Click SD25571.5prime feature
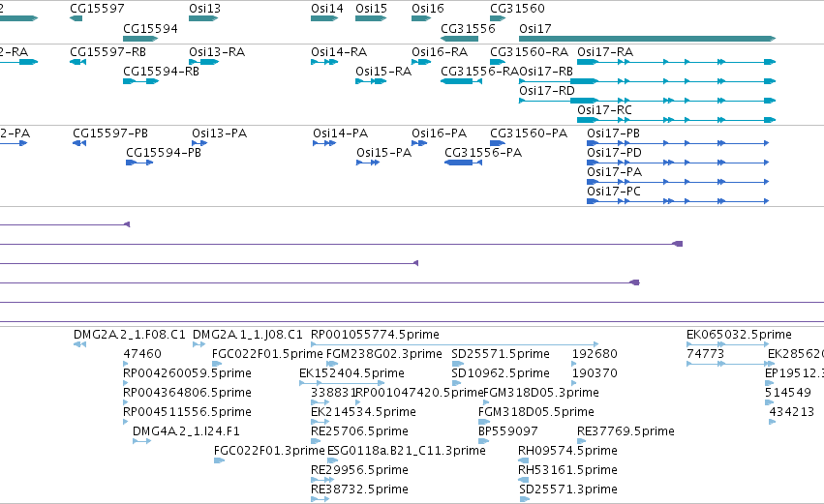Screen dimensions: 824x504 (501, 354)
